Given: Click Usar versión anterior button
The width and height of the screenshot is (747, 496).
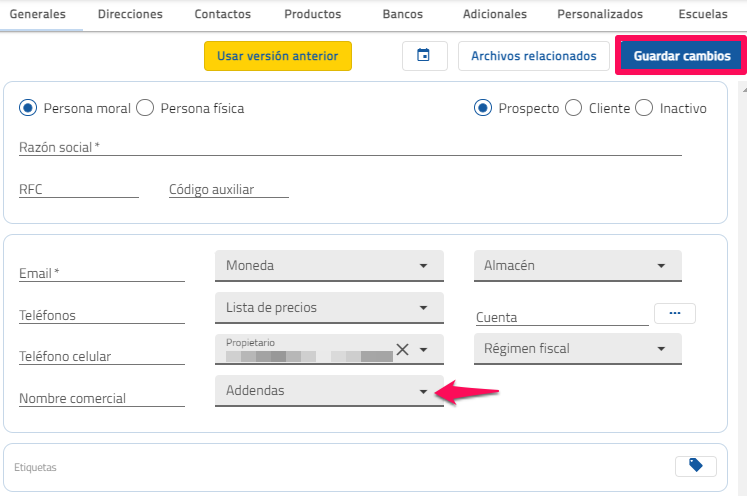Looking at the screenshot, I should 278,56.
